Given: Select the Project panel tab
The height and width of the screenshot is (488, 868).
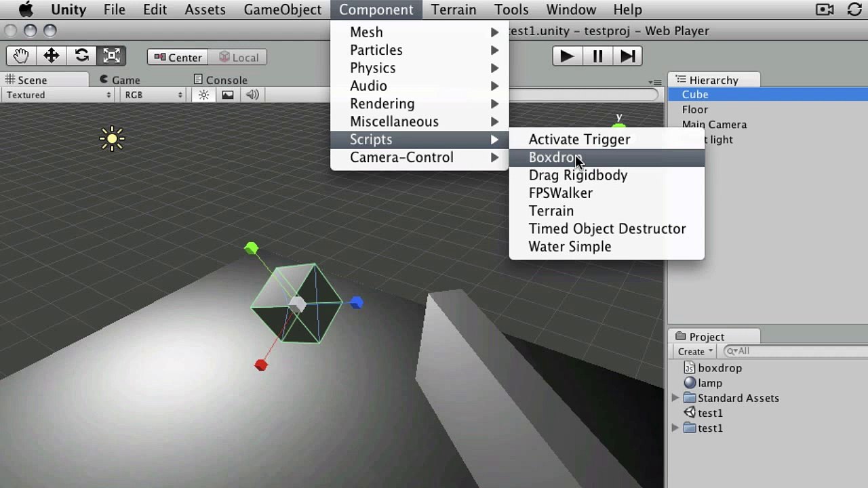Looking at the screenshot, I should (714, 337).
